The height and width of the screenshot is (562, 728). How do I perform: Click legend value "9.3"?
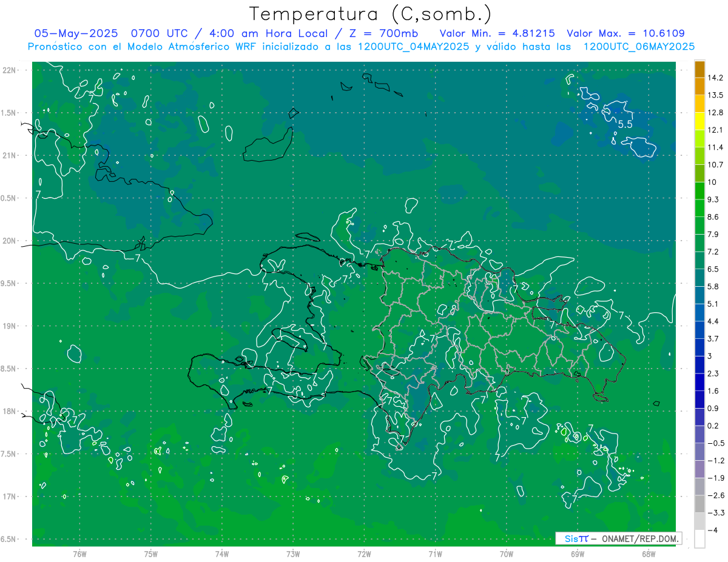tap(714, 199)
